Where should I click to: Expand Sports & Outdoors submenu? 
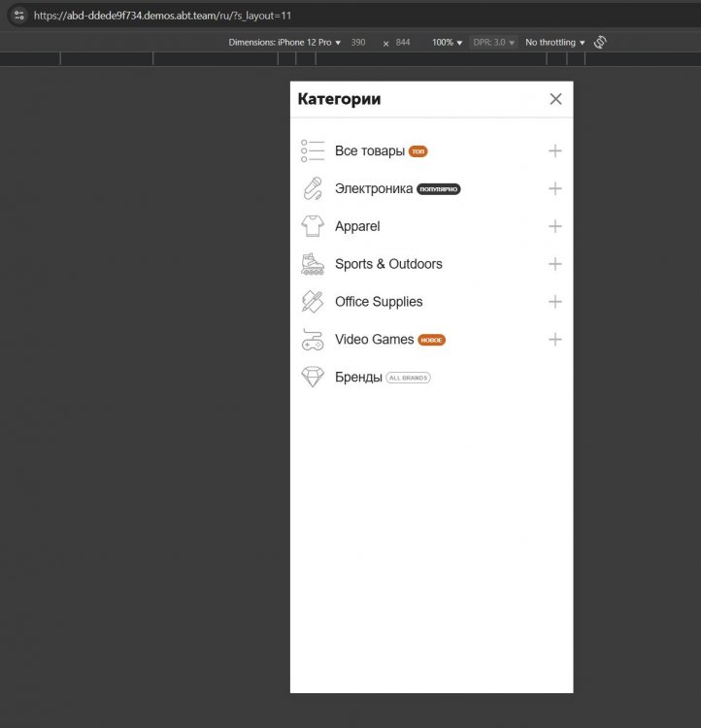click(x=554, y=264)
